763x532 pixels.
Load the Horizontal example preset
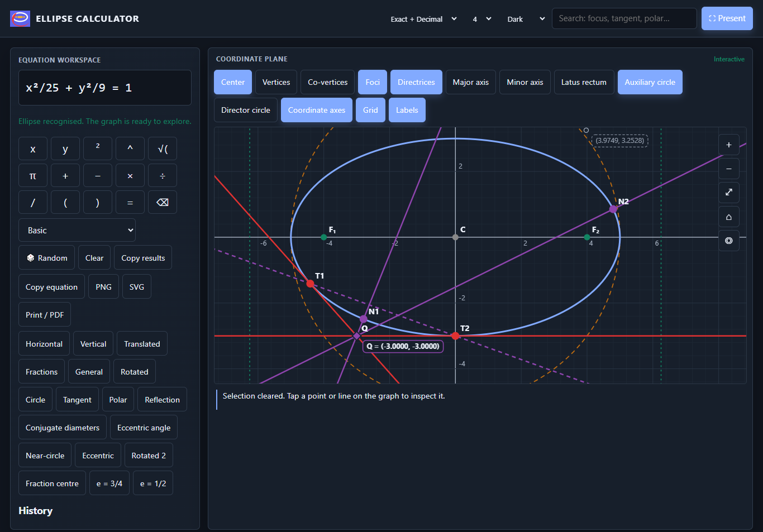coord(44,344)
